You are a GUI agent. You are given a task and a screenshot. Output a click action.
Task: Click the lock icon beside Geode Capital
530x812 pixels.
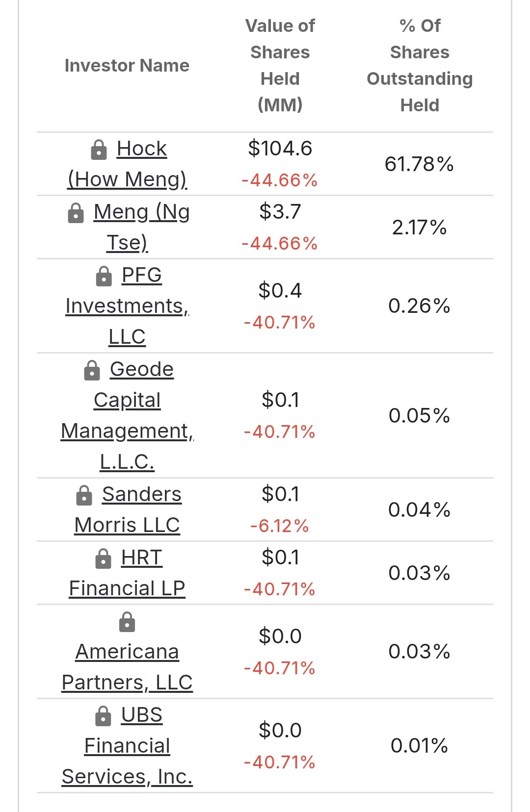(x=92, y=370)
